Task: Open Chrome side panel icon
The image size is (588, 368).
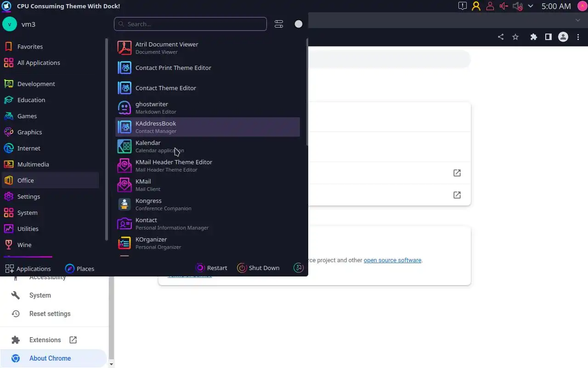Action: click(548, 37)
